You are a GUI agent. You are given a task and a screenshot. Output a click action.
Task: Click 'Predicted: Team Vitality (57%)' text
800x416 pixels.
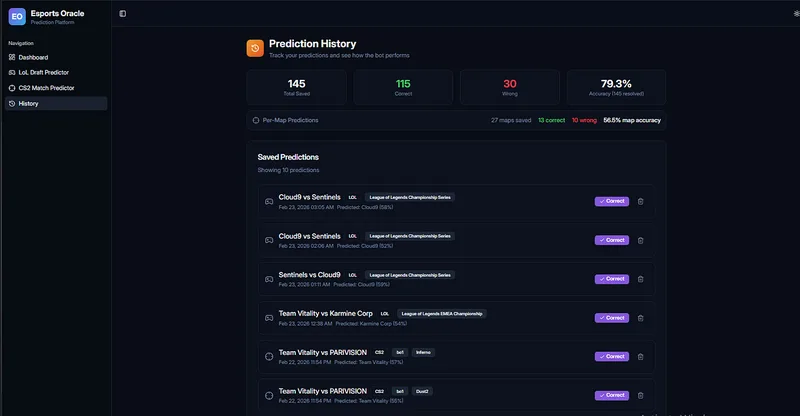[368, 362]
